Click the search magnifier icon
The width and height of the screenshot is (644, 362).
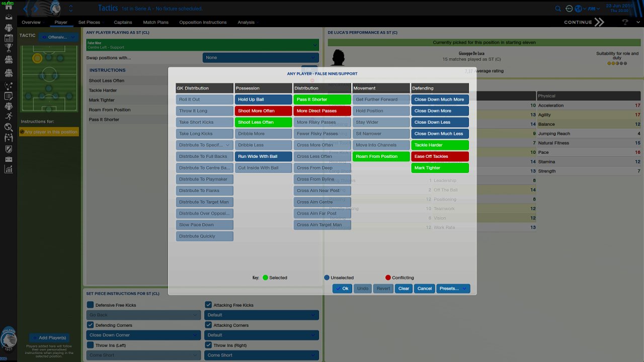(558, 9)
